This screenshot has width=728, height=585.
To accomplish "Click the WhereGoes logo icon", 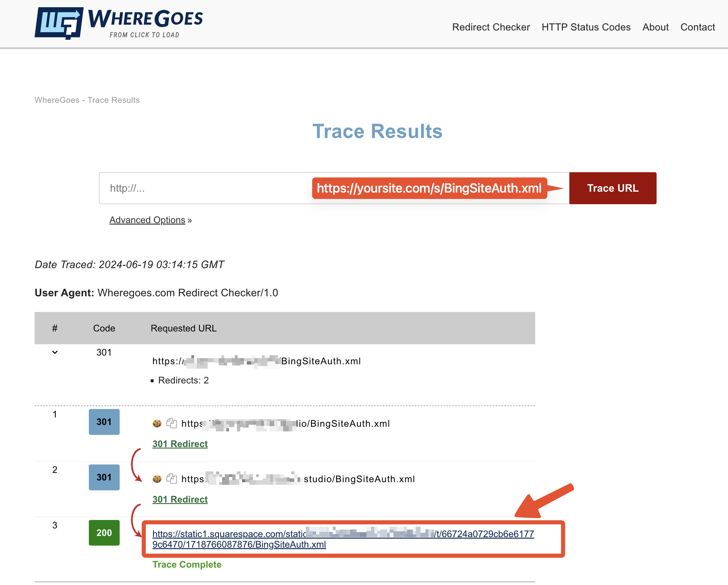I will point(59,23).
